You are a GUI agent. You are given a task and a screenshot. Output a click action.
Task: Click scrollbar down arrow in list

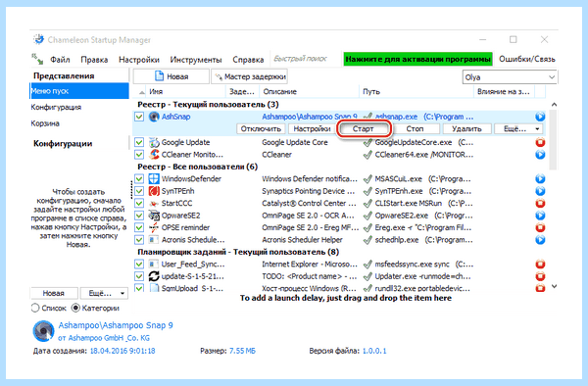coord(554,287)
